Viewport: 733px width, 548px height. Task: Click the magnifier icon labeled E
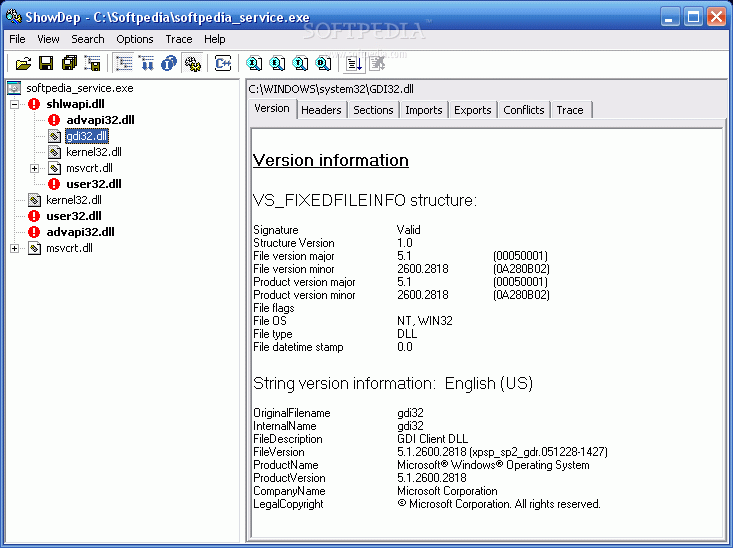pyautogui.click(x=277, y=63)
